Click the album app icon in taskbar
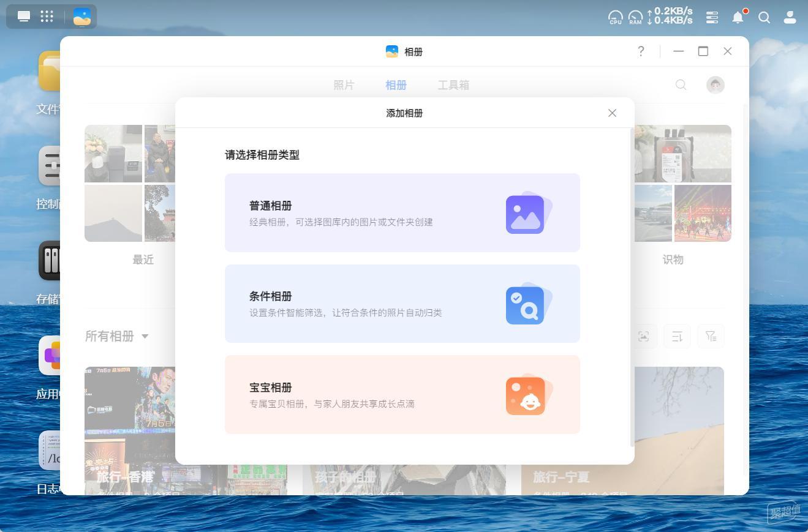Image resolution: width=808 pixels, height=532 pixels. point(82,17)
